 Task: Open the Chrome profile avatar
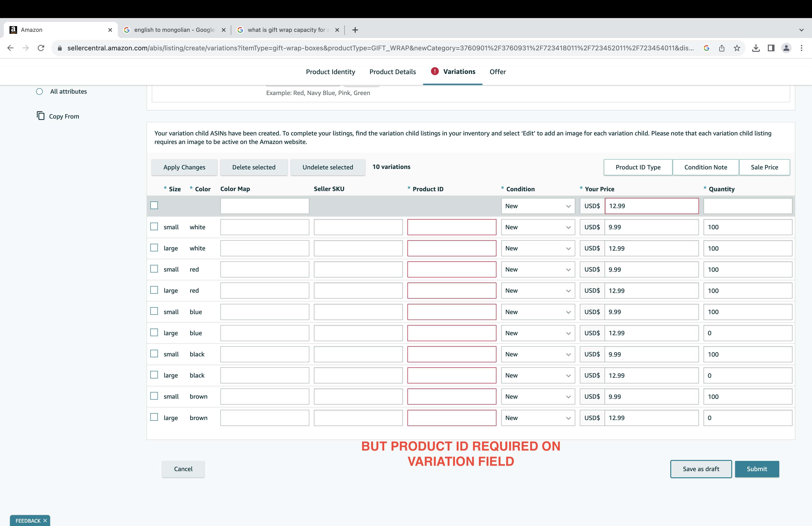pyautogui.click(x=786, y=48)
